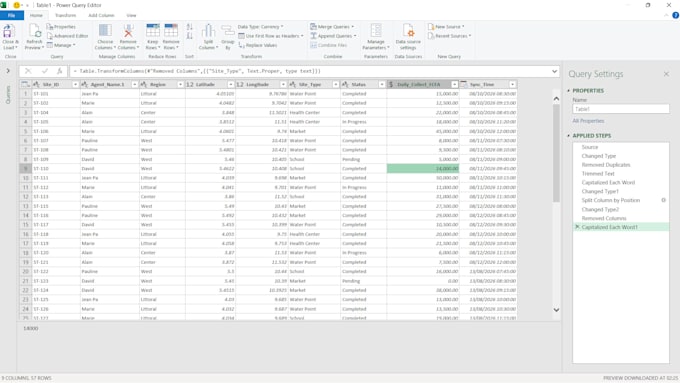Click the Refresh Preview icon

pos(34,32)
